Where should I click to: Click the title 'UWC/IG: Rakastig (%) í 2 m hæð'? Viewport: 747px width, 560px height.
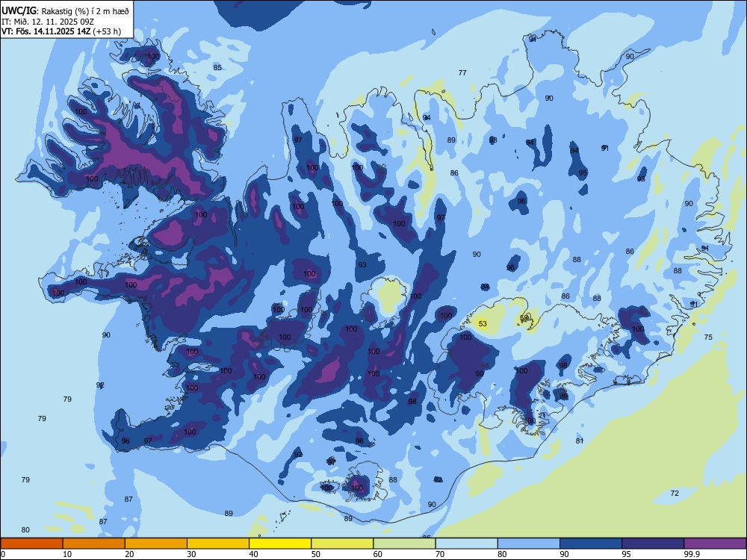(x=65, y=10)
